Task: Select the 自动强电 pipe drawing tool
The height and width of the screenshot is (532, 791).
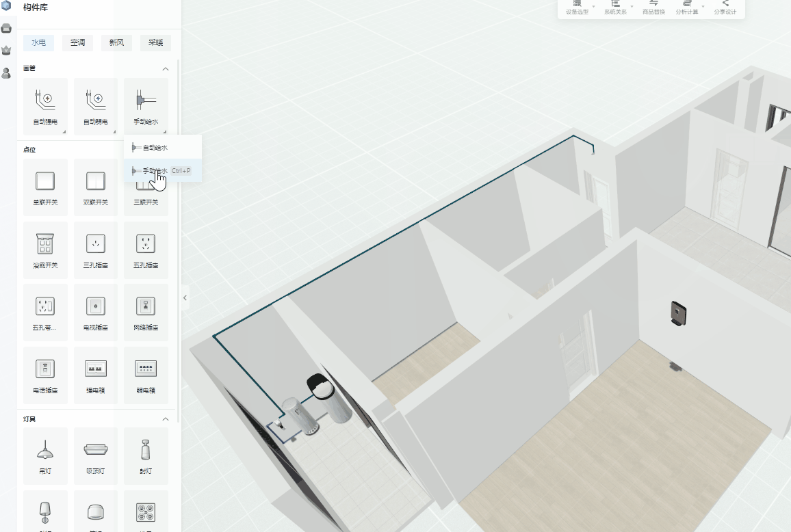Action: coord(45,105)
